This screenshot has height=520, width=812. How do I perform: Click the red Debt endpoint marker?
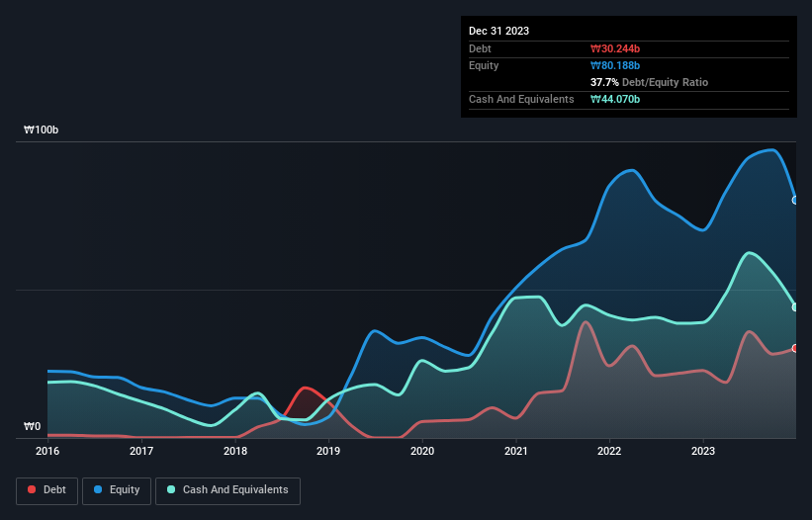tap(795, 348)
